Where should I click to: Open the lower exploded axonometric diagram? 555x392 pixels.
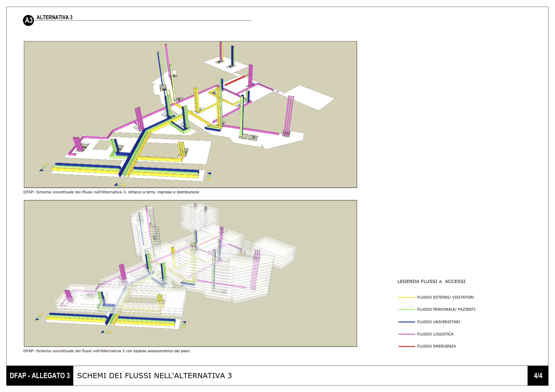(x=190, y=273)
